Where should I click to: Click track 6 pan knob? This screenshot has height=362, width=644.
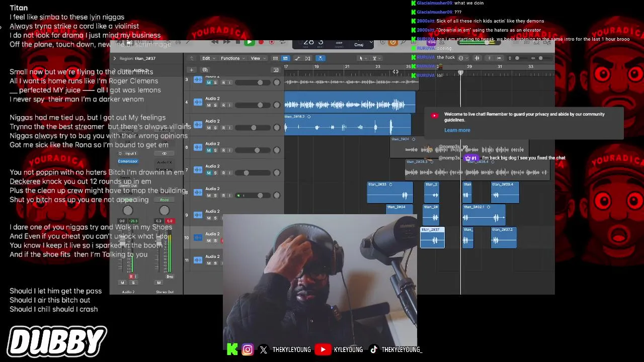[x=276, y=150]
